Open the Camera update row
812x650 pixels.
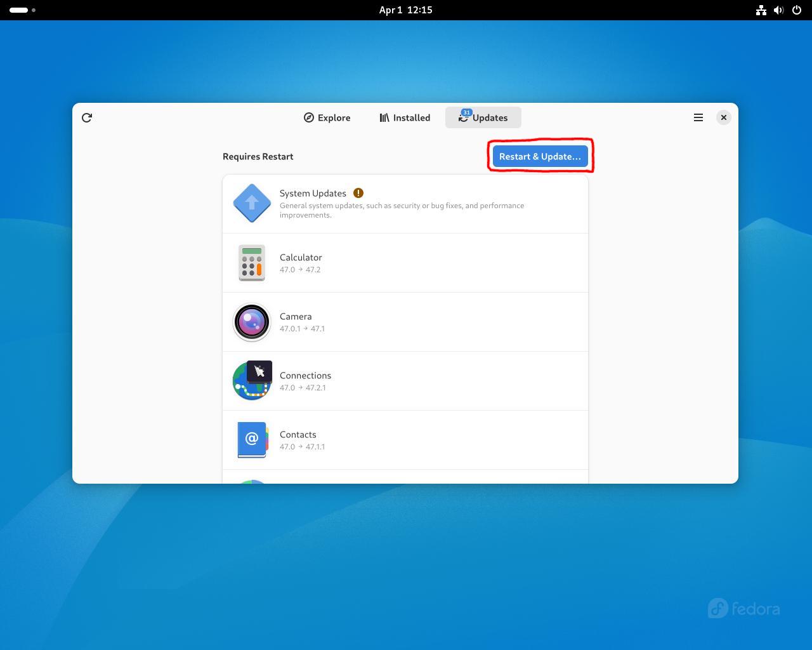click(405, 322)
